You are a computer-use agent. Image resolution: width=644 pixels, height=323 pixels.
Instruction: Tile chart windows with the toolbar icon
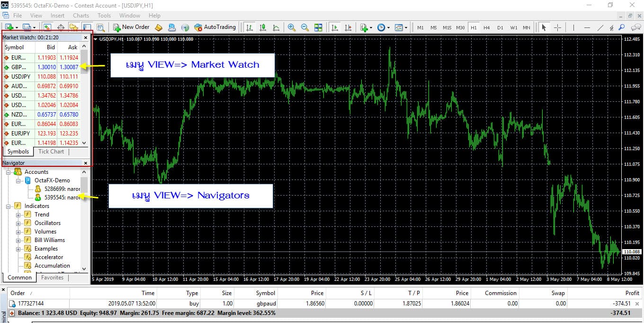coord(318,27)
